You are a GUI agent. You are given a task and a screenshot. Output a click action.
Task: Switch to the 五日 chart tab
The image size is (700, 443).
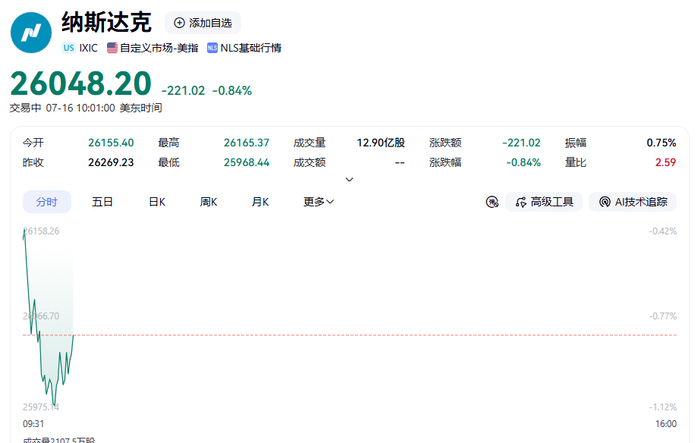point(102,202)
